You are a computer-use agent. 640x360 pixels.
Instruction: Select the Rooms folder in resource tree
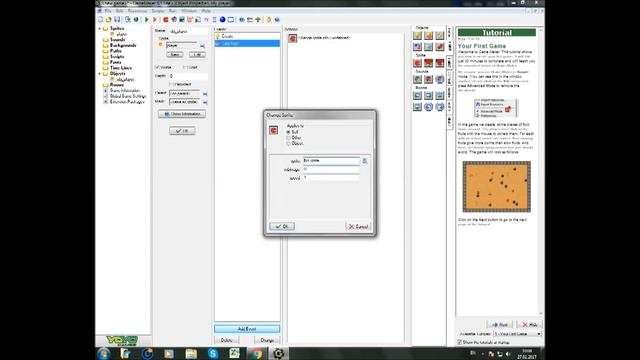(117, 85)
